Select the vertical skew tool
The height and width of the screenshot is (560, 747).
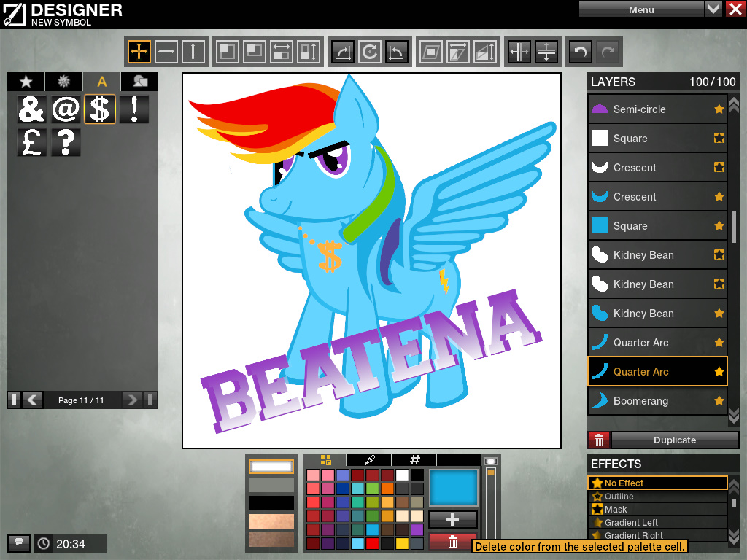click(485, 52)
